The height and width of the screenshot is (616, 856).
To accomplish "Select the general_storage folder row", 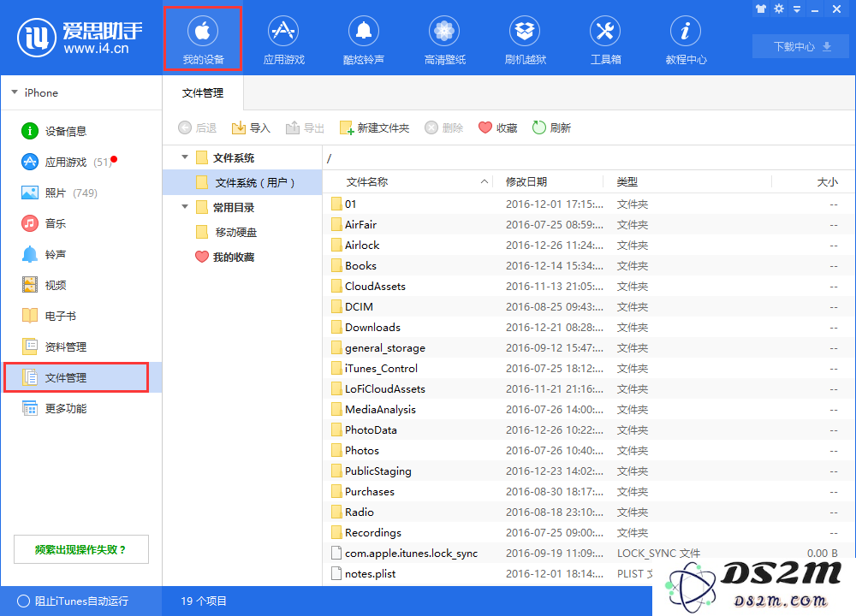I will [x=587, y=348].
